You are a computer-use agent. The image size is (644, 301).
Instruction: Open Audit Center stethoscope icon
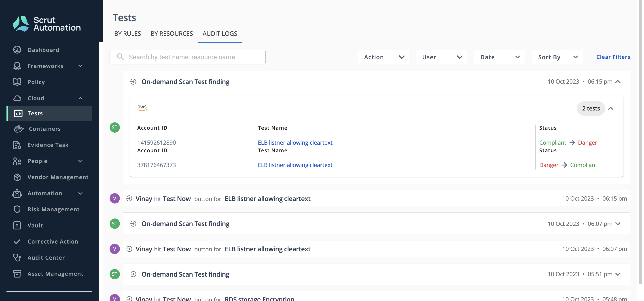17,257
